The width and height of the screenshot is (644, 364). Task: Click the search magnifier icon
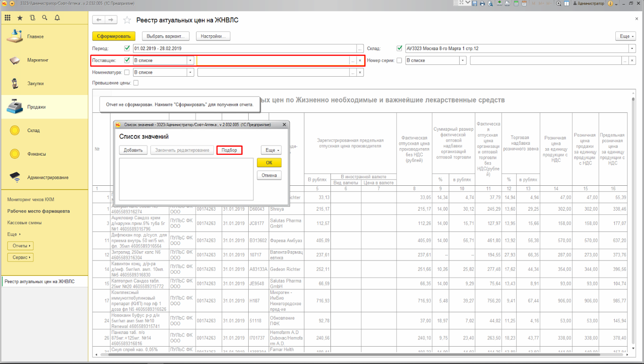45,18
